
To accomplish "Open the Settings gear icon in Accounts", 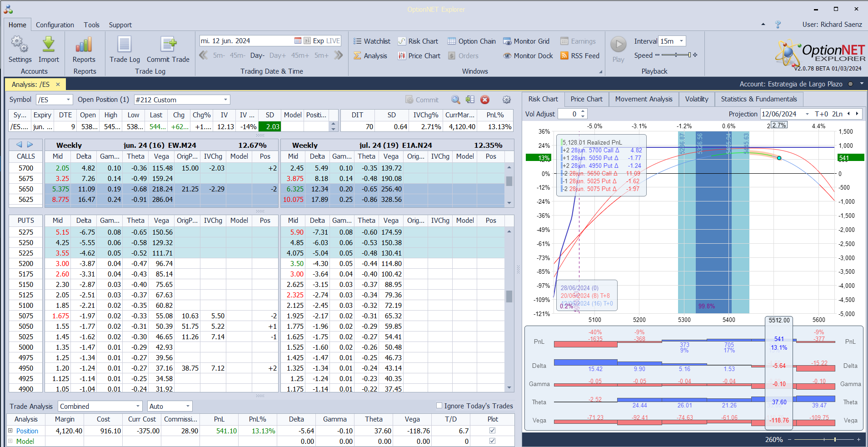I will click(20, 44).
